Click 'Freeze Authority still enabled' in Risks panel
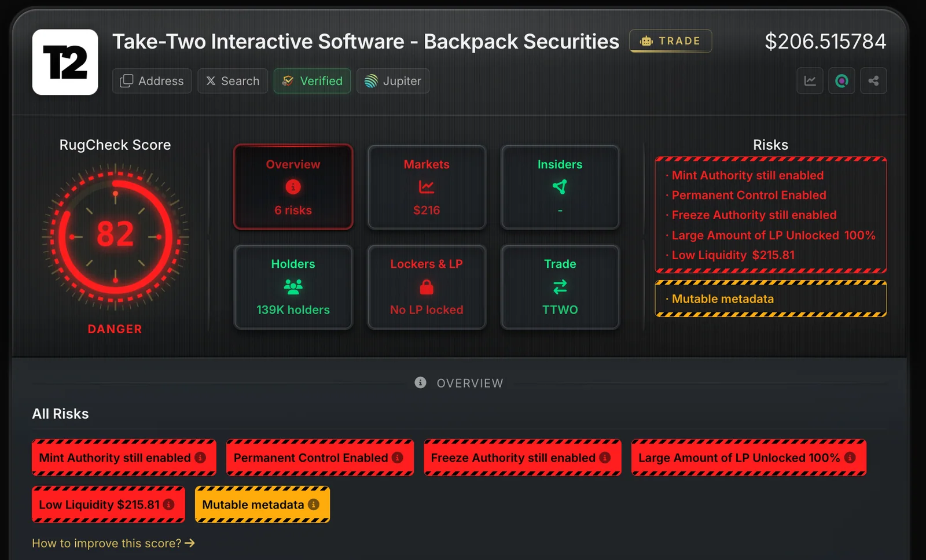926x560 pixels. click(x=754, y=215)
